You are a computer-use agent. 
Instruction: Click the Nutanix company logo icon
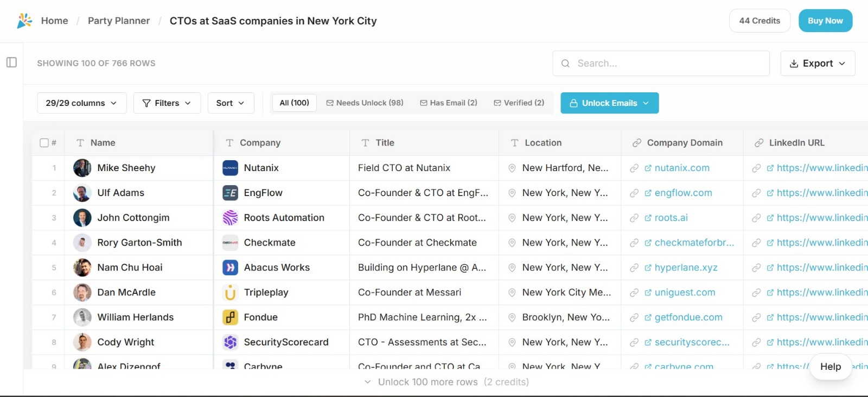231,168
